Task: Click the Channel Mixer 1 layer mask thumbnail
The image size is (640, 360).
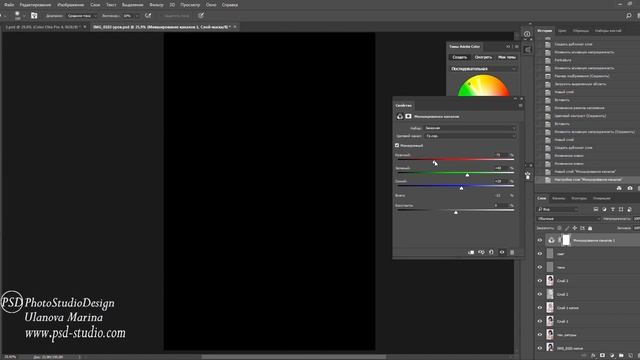Action: click(x=566, y=240)
